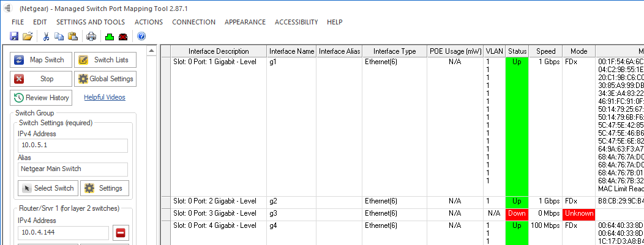Screen dimensions: 644x245
Task: Click MAC address B8:CB:29:9C:B4 in g2 row
Action: (621, 201)
